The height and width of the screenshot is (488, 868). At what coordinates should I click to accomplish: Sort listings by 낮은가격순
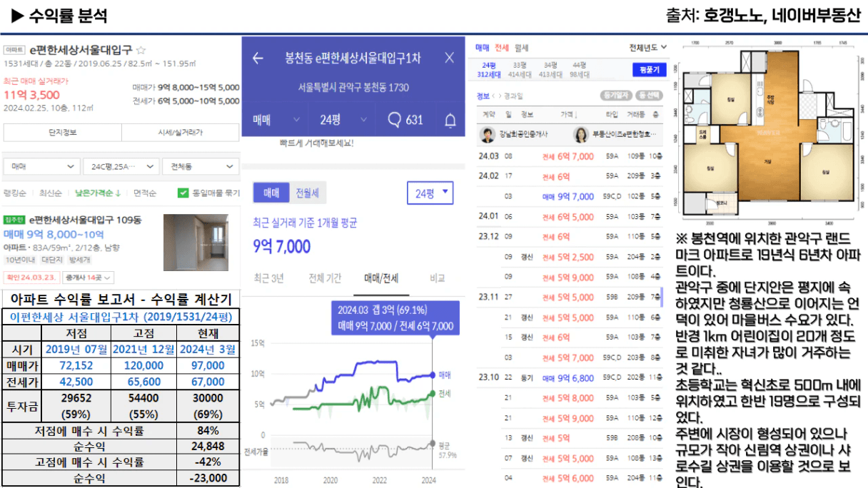[x=98, y=193]
